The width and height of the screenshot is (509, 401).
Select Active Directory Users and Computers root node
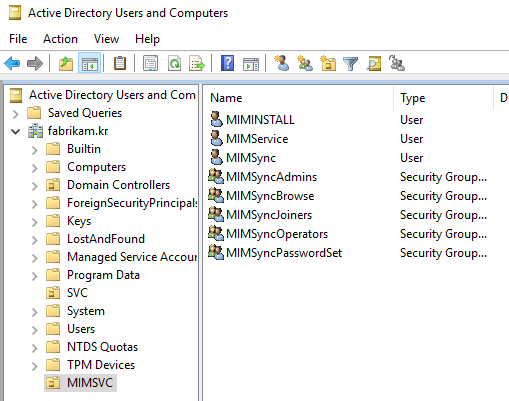pos(112,95)
